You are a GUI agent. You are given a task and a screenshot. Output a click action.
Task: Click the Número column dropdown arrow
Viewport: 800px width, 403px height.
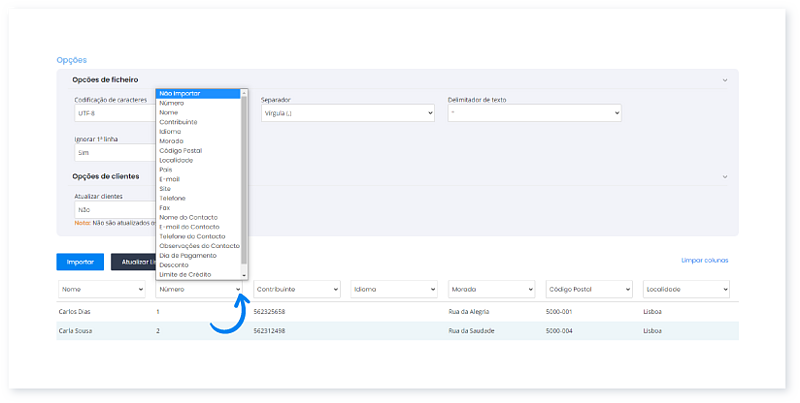[238, 289]
